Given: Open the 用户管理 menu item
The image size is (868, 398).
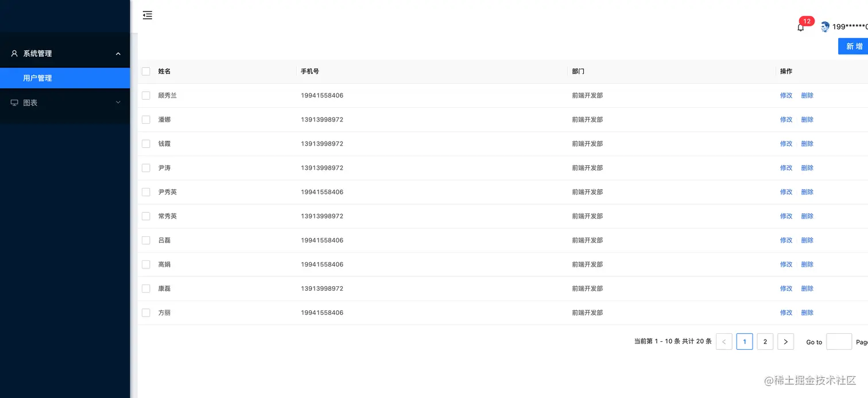Looking at the screenshot, I should [x=37, y=78].
